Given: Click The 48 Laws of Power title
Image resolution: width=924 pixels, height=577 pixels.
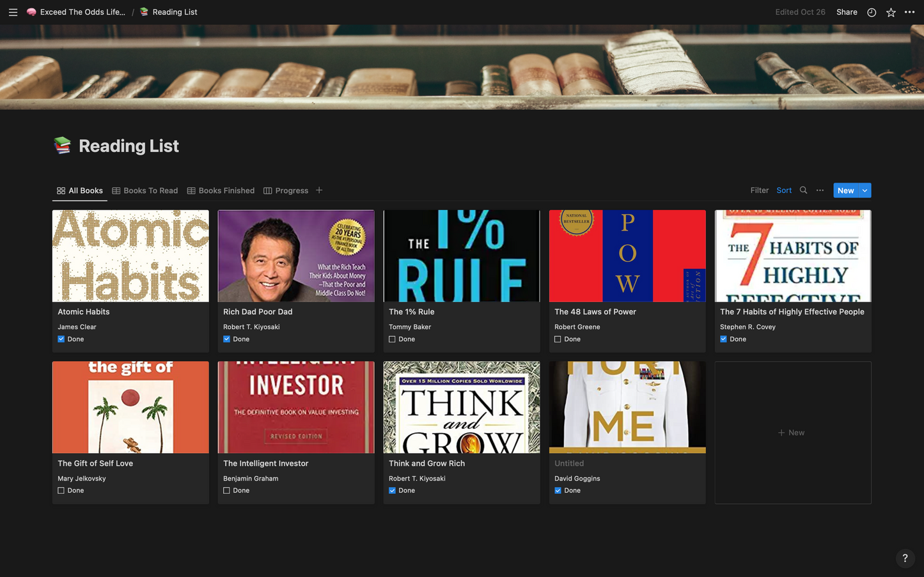Looking at the screenshot, I should pyautogui.click(x=595, y=312).
